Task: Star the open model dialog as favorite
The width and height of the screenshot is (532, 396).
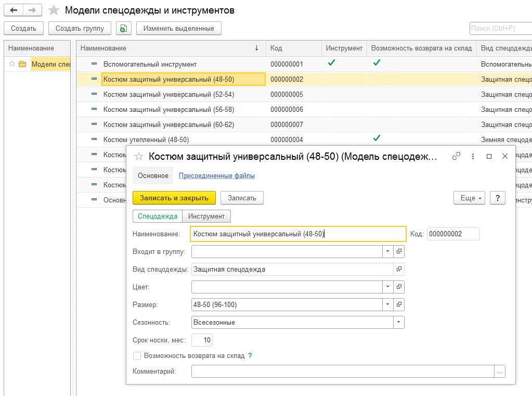Action: 139,156
